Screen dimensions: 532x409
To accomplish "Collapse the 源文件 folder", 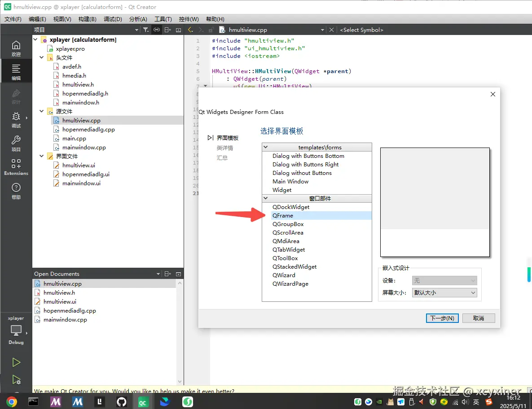I will tap(41, 111).
